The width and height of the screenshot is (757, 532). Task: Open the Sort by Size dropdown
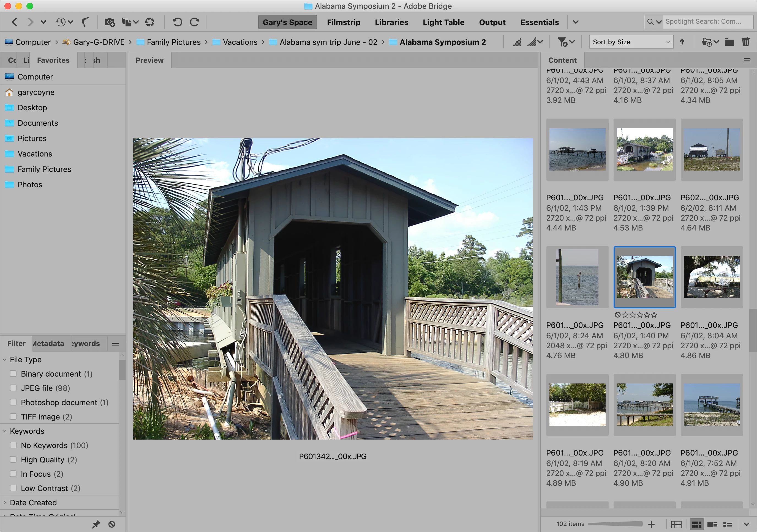tap(631, 42)
